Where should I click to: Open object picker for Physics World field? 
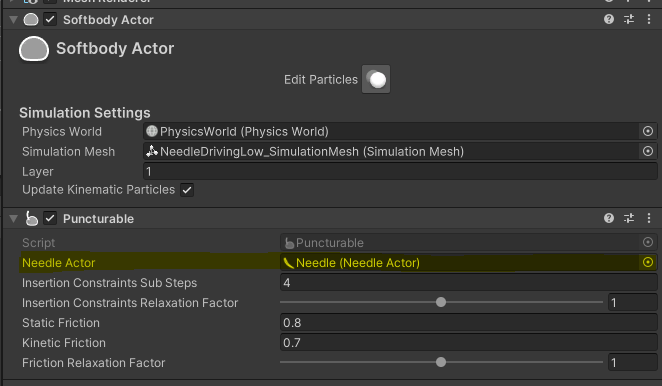tap(648, 131)
